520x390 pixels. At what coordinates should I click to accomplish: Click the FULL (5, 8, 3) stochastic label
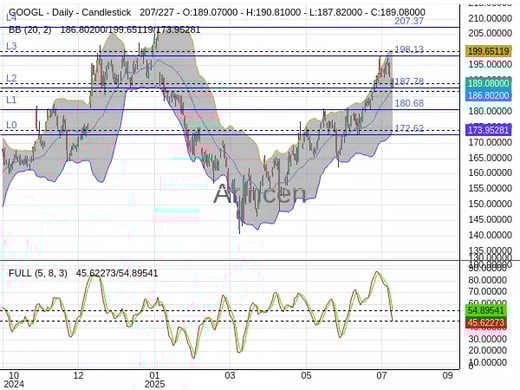tap(38, 273)
